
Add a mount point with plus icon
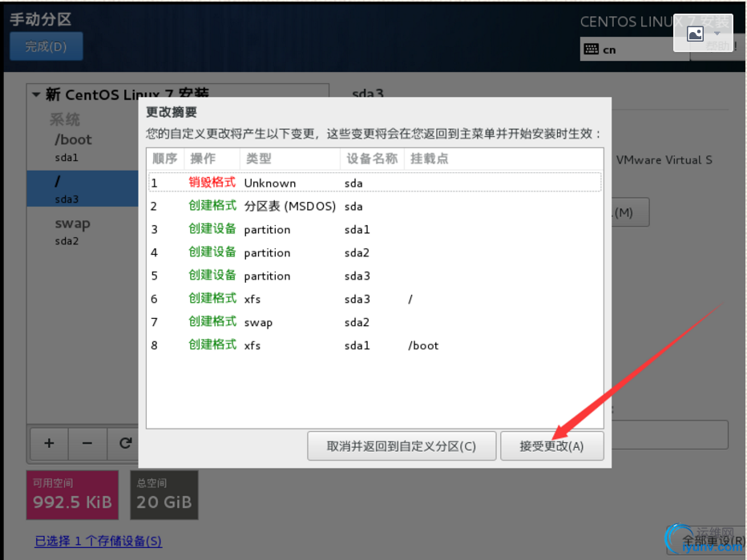pos(49,443)
